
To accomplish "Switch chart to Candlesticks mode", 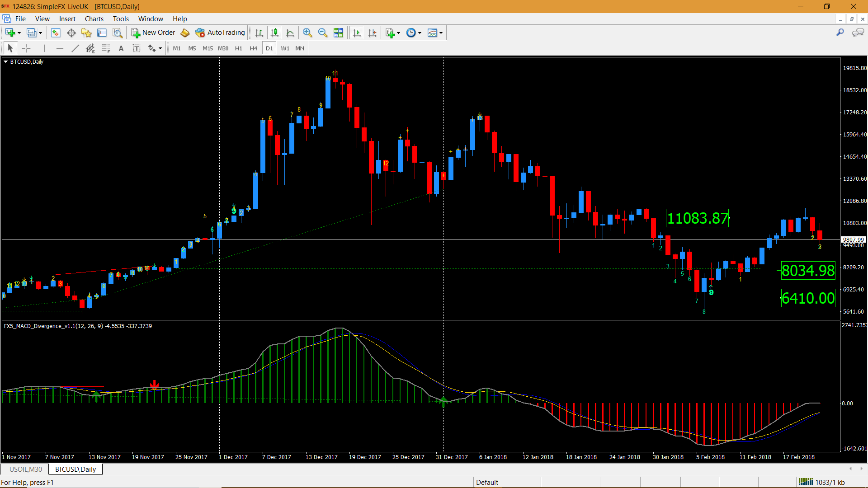I will point(274,33).
